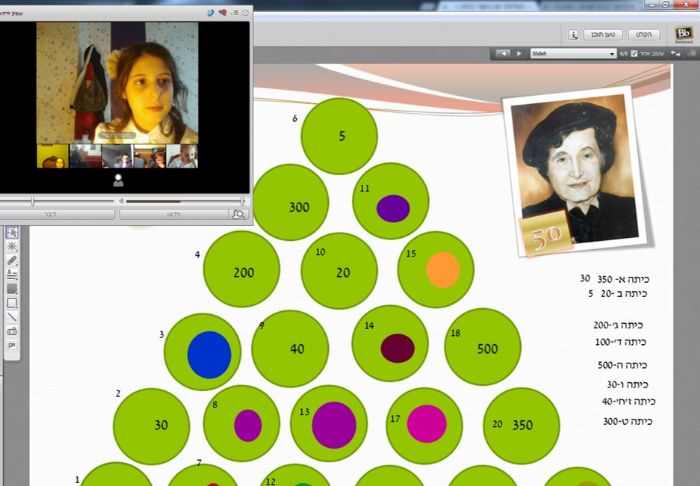Click the arrows icon beside follow checkbox
Screen dimensions: 700x486
(x=675, y=54)
